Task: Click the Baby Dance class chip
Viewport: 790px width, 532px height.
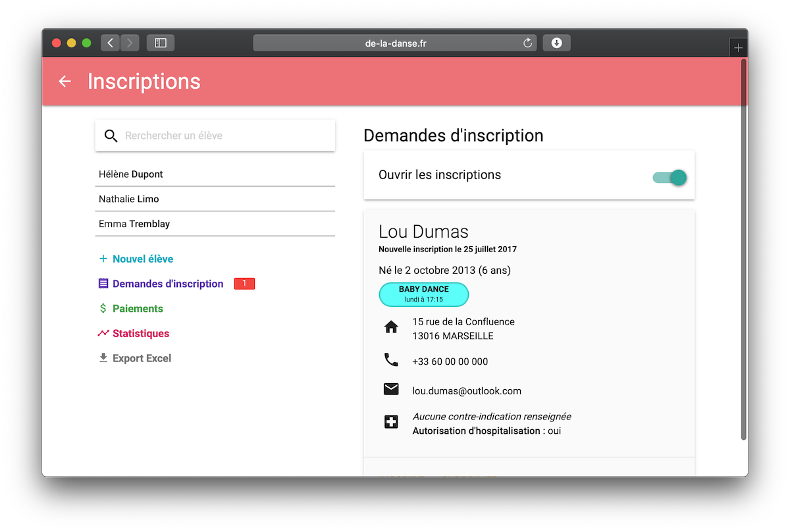Action: point(423,294)
